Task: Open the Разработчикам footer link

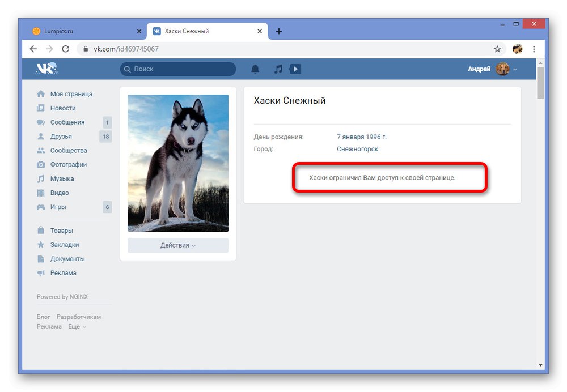Action: click(x=78, y=317)
